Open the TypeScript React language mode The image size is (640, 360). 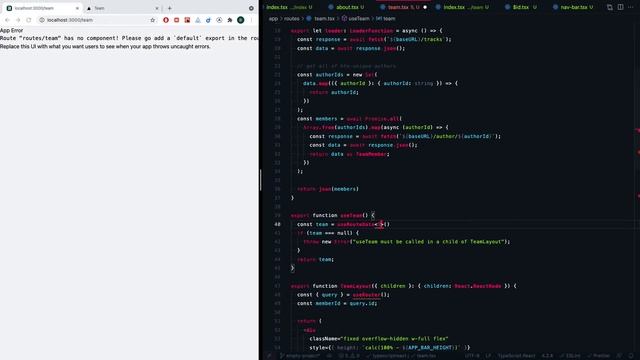click(516, 356)
